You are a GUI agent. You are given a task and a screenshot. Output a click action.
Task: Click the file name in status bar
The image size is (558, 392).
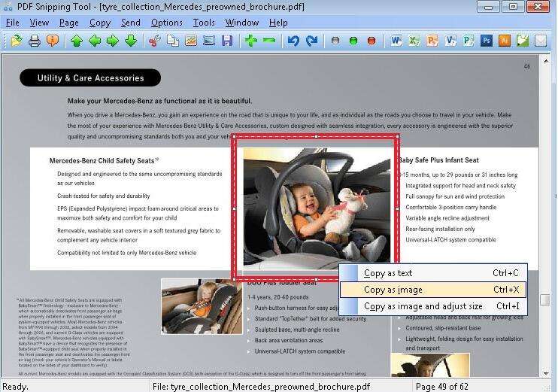pyautogui.click(x=261, y=386)
